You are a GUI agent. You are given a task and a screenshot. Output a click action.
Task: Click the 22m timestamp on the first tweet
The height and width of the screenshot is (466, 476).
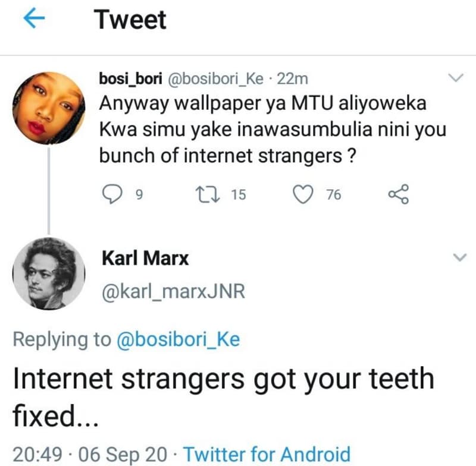295,79
